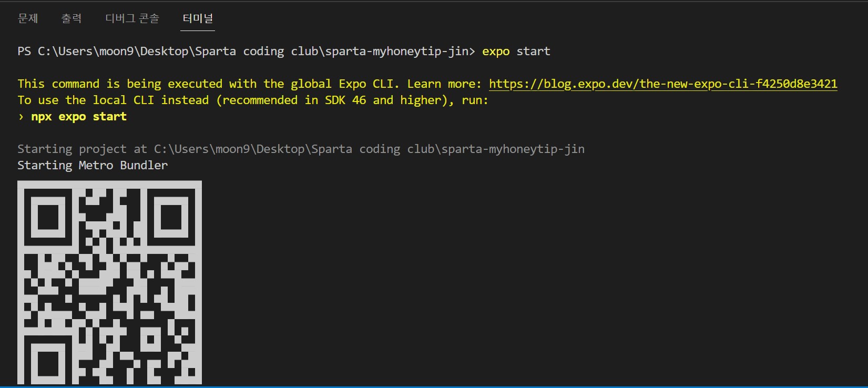Open the blog.expo.dev new Expo CLI link
This screenshot has width=868, height=388.
click(663, 84)
